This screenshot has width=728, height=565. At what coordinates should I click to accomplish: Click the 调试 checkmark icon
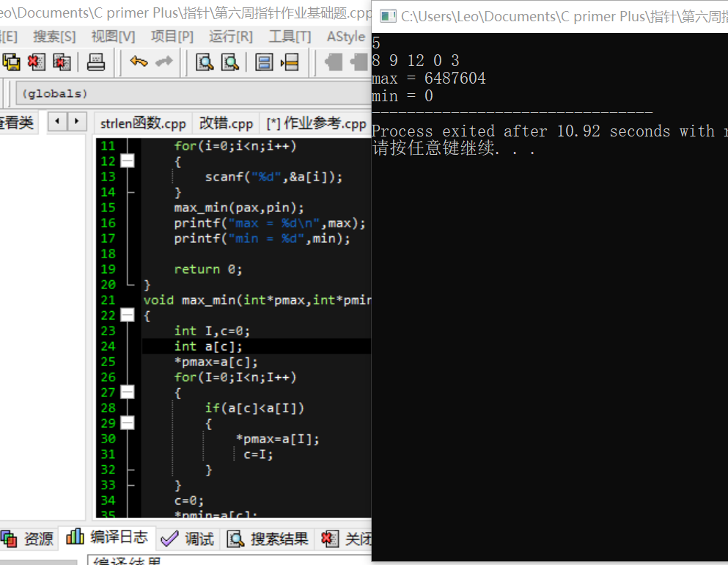coord(169,539)
